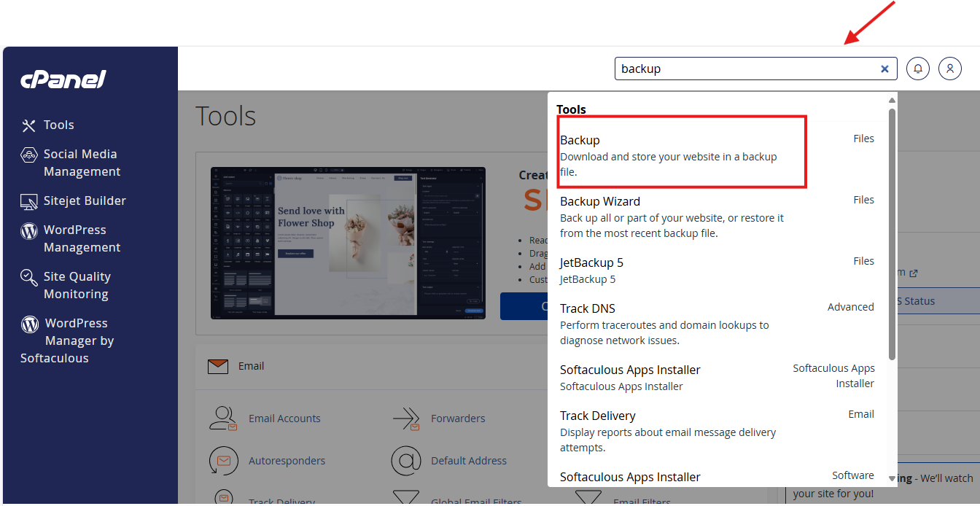This screenshot has width=980, height=506.
Task: Choose Track DNS in search results
Action: (587, 308)
